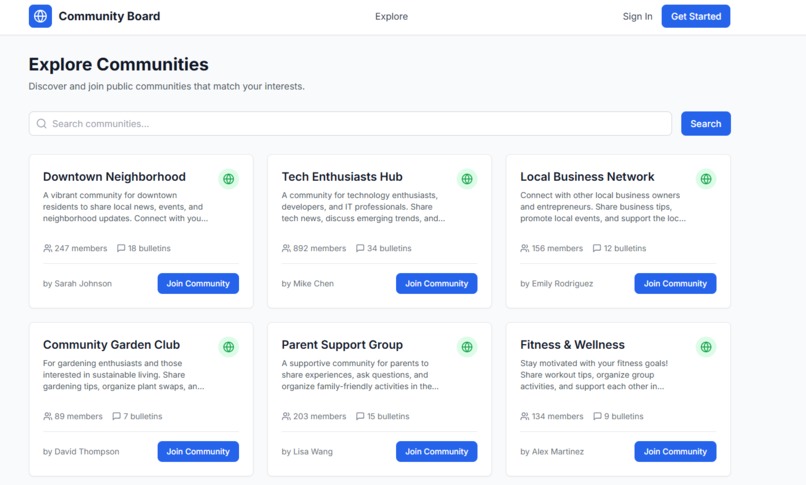
Task: Click the '15 bulletins' count
Action: click(x=388, y=416)
